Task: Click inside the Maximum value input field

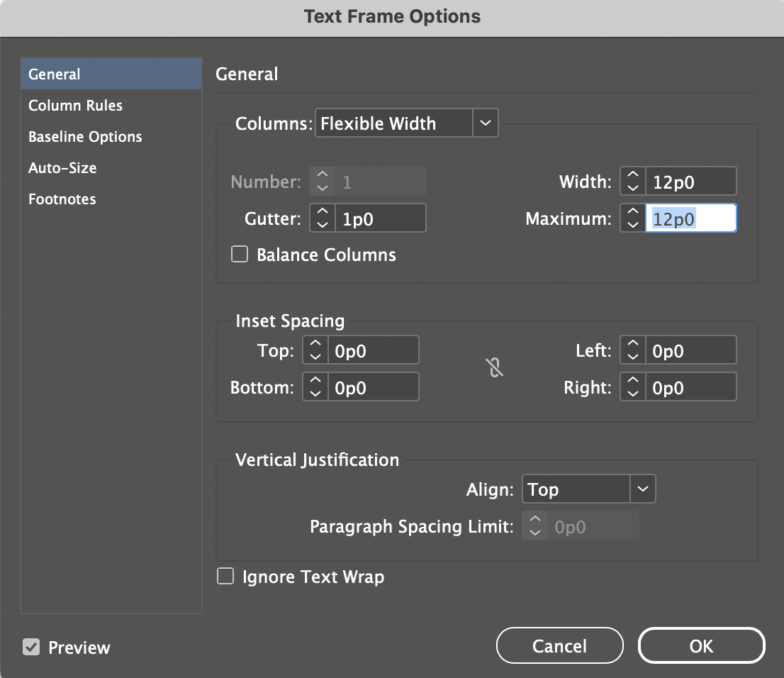Action: [691, 218]
